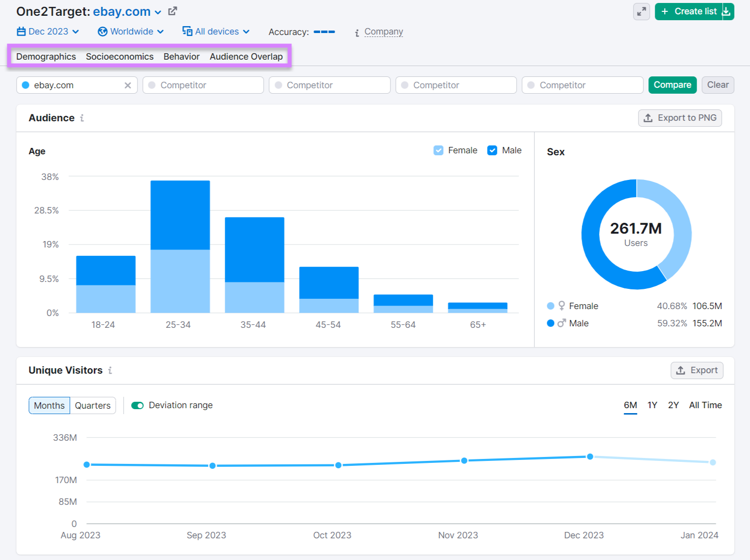This screenshot has height=560, width=750.
Task: Switch to the Socioeconomics tab
Action: point(119,56)
